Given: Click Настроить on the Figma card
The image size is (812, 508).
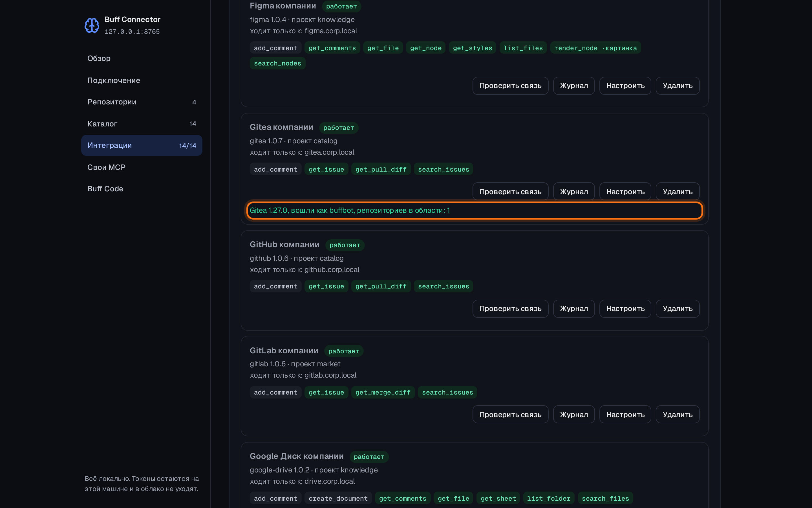Looking at the screenshot, I should (x=625, y=86).
